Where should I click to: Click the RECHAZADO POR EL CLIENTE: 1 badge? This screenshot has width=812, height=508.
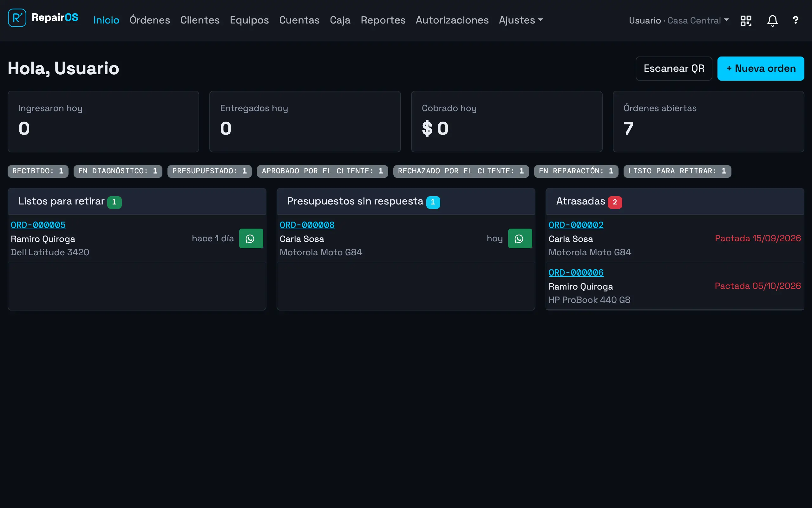(461, 171)
